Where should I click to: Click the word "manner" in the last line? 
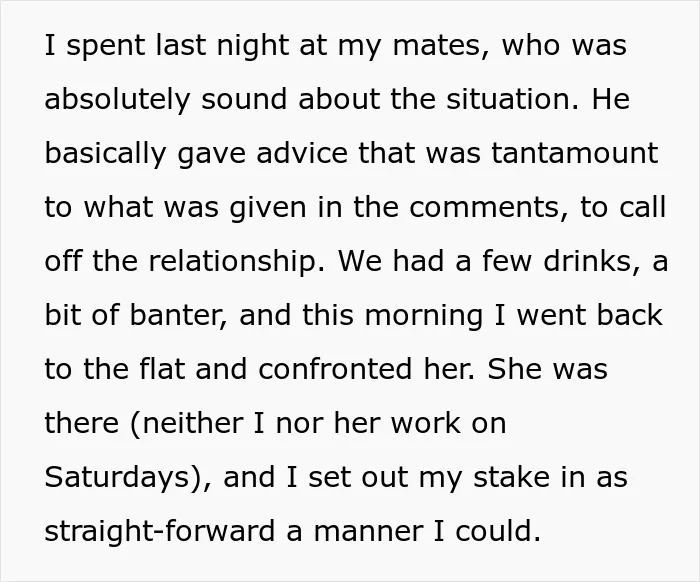(368, 532)
